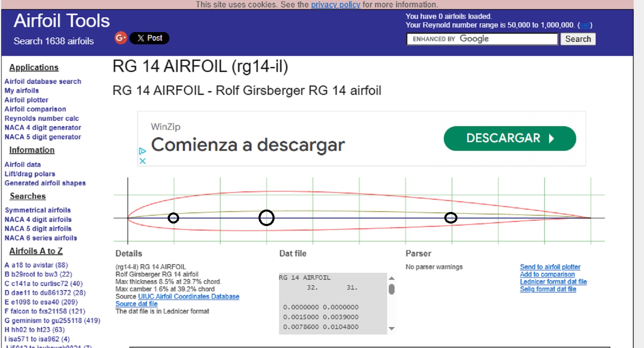Click the X Post share button
Viewport: 644px width, 348px height.
pos(150,38)
